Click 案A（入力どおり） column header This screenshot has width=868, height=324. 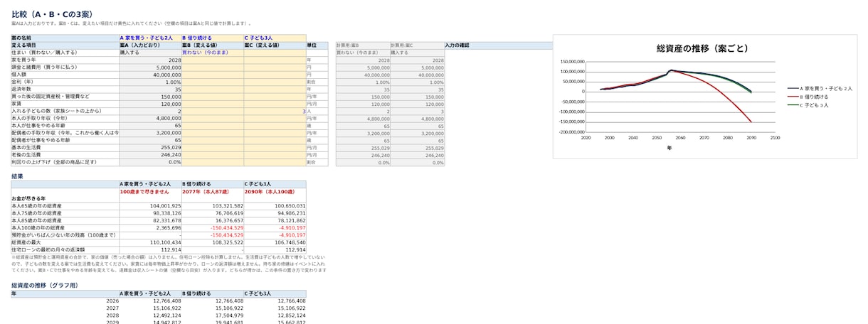pos(150,45)
